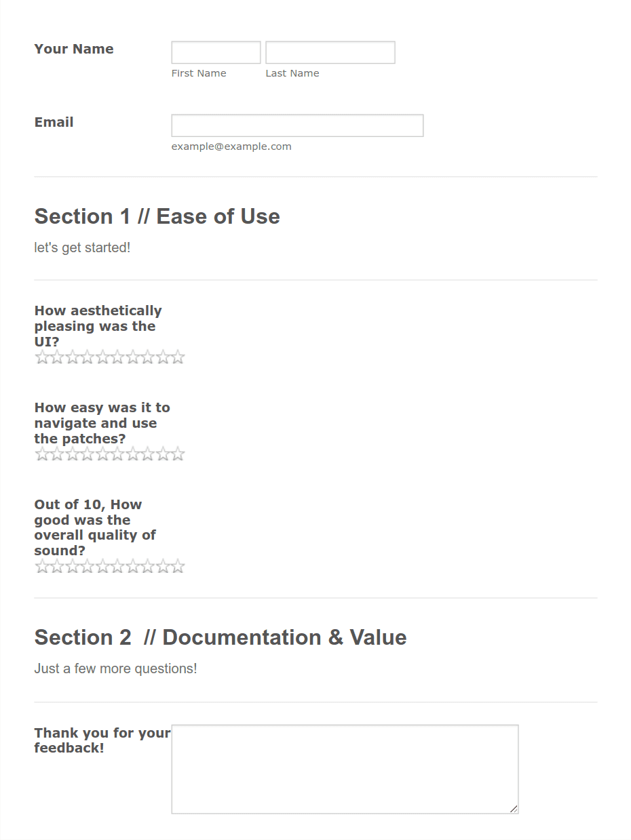Click the Email address input box
The height and width of the screenshot is (840, 631).
click(x=297, y=125)
